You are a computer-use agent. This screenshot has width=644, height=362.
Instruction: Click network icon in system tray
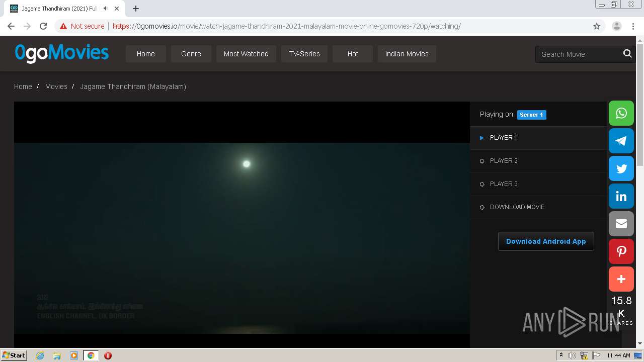pyautogui.click(x=584, y=355)
